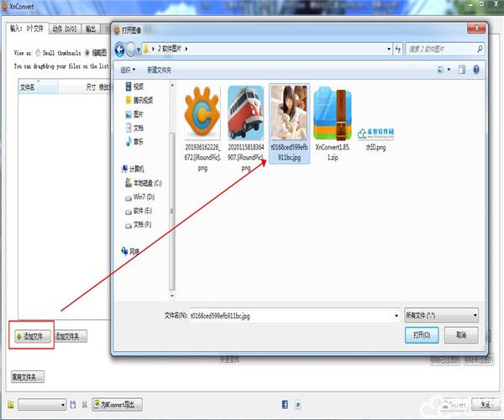Select the XnConvert1.85.1.zip file icon
Viewport: 504px width, 420px height.
(x=333, y=114)
